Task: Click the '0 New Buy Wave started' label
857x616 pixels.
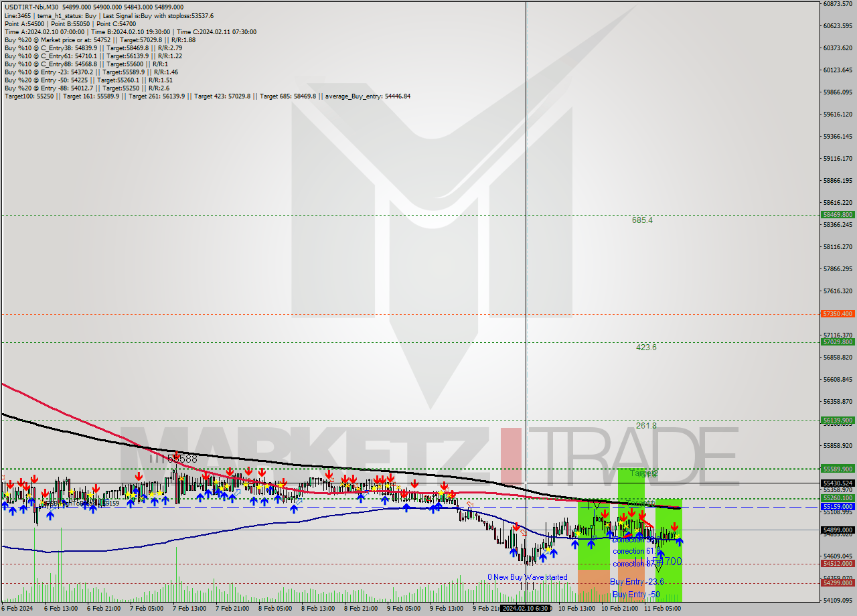Action: click(x=527, y=577)
